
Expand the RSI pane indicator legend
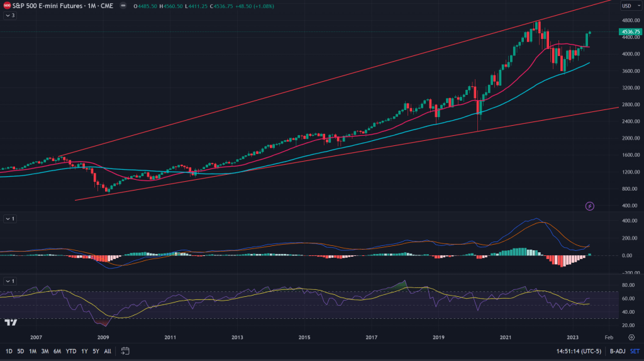click(x=9, y=280)
